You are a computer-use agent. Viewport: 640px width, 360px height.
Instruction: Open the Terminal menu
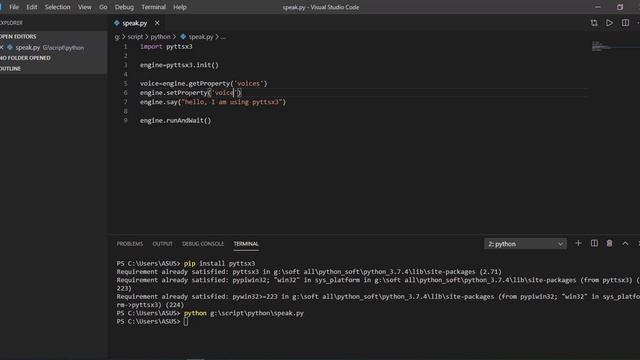pos(153,7)
